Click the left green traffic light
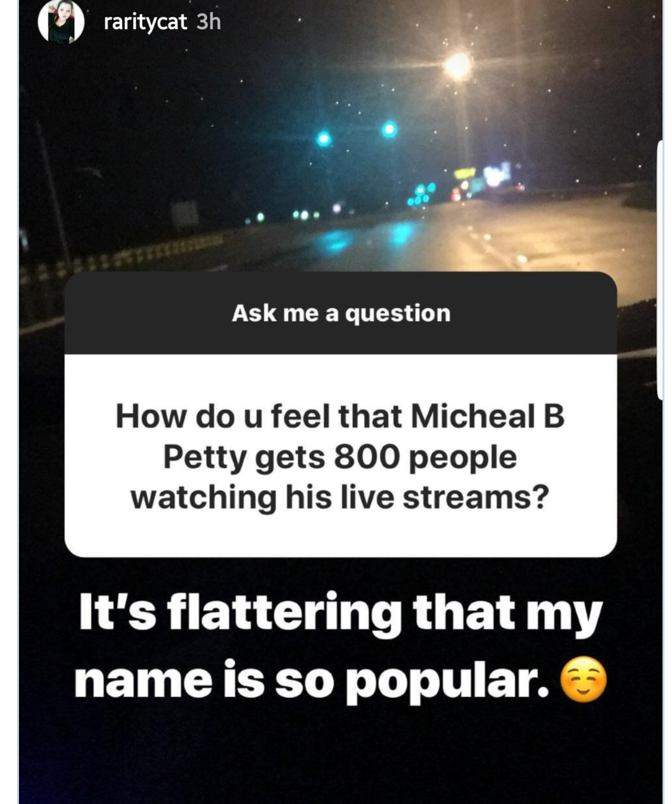 [324, 139]
